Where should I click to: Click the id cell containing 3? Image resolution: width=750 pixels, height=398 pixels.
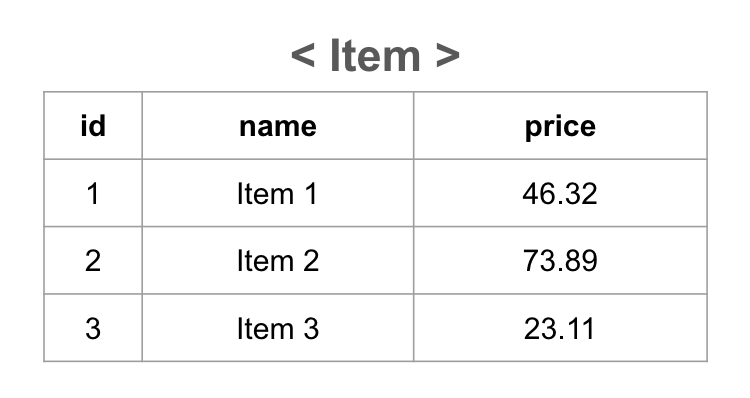93,328
